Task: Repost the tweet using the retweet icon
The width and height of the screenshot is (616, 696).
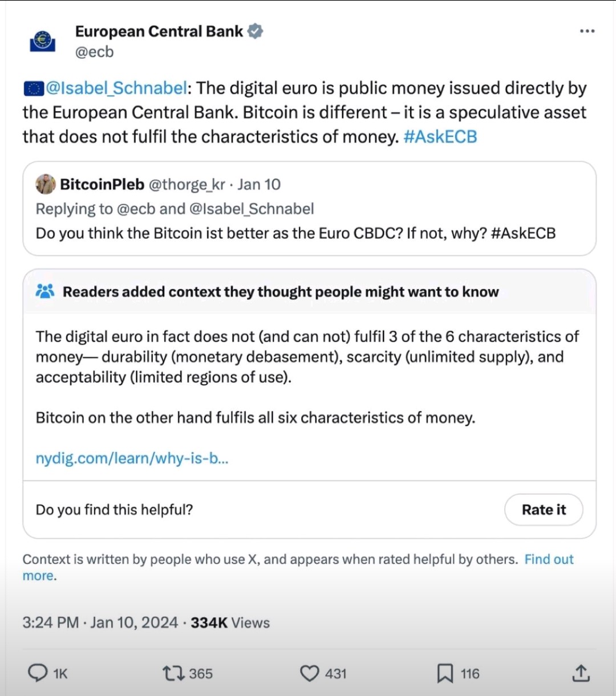Action: click(x=173, y=673)
